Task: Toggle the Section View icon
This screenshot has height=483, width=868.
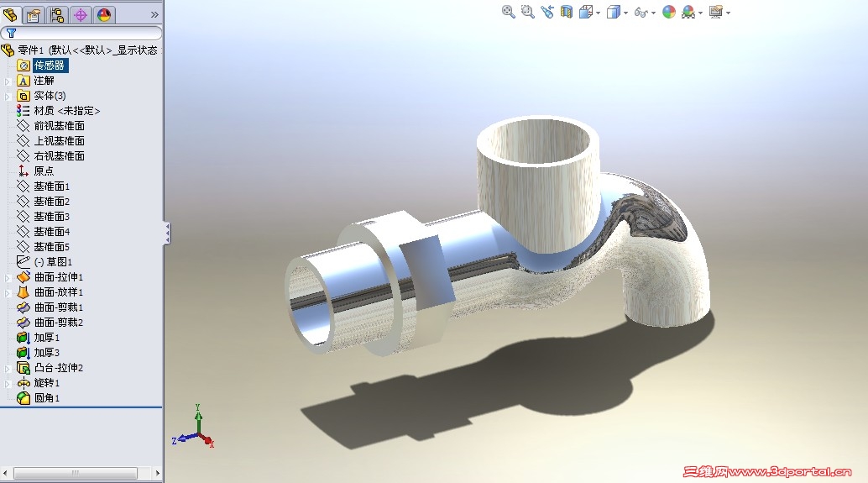Action: (567, 12)
